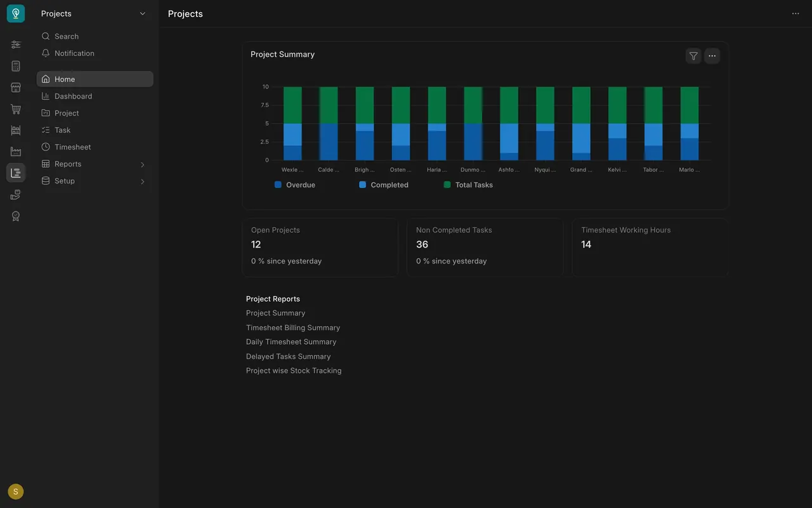Screen dimensions: 812x508
Task: Toggle the Total Tasks legend series
Action: click(x=468, y=185)
